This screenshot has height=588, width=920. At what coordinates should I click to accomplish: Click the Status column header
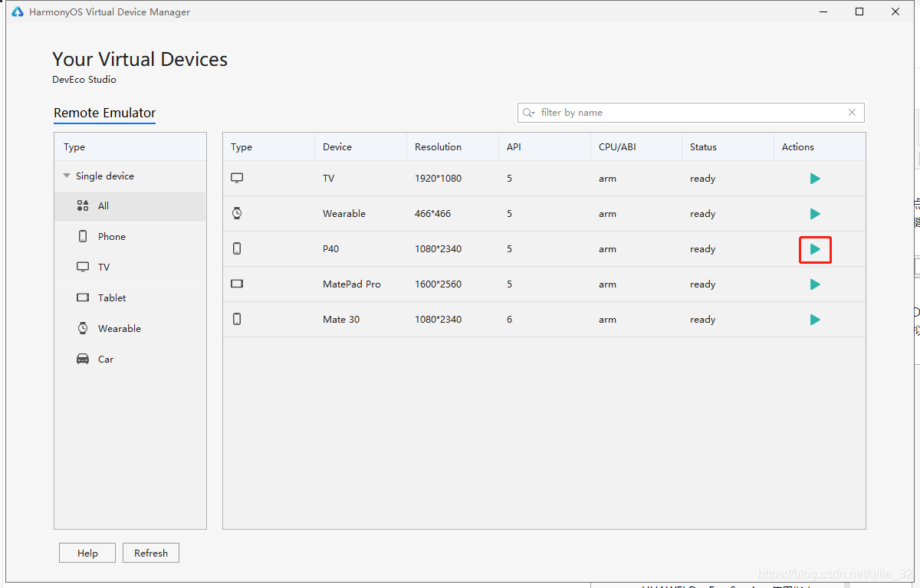coord(728,146)
